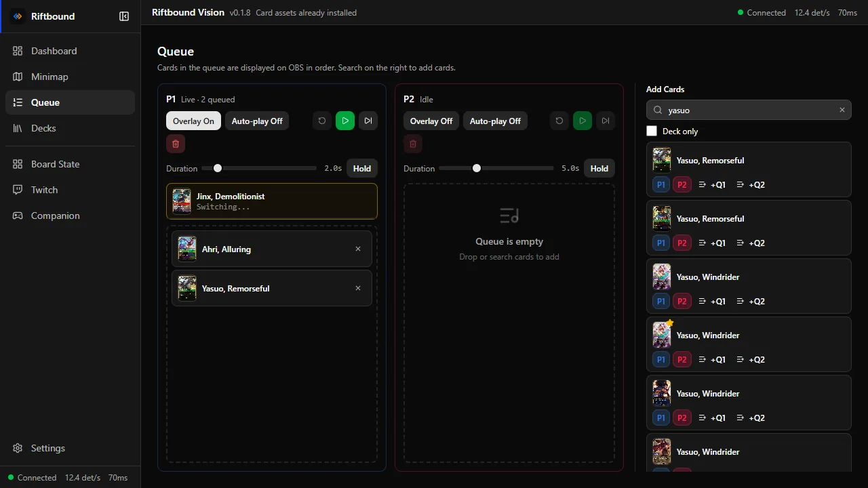Click the P2 Hold button
The image size is (868, 488).
(599, 168)
